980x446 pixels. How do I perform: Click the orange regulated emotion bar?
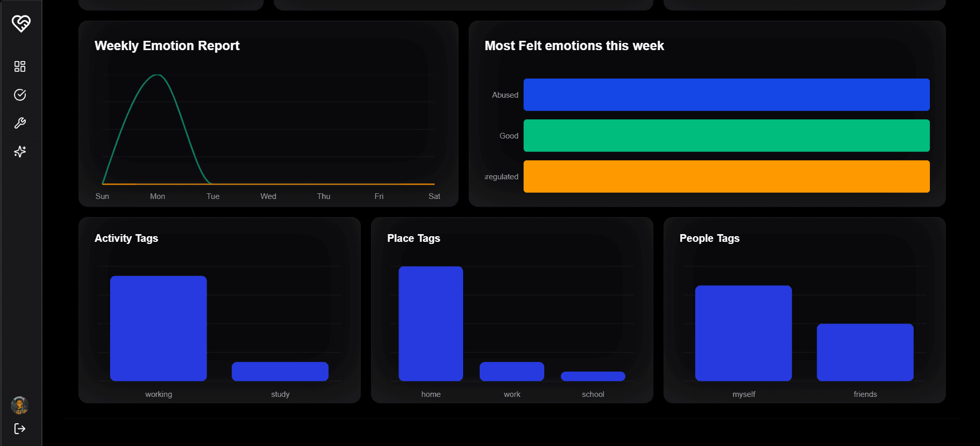[x=726, y=176]
